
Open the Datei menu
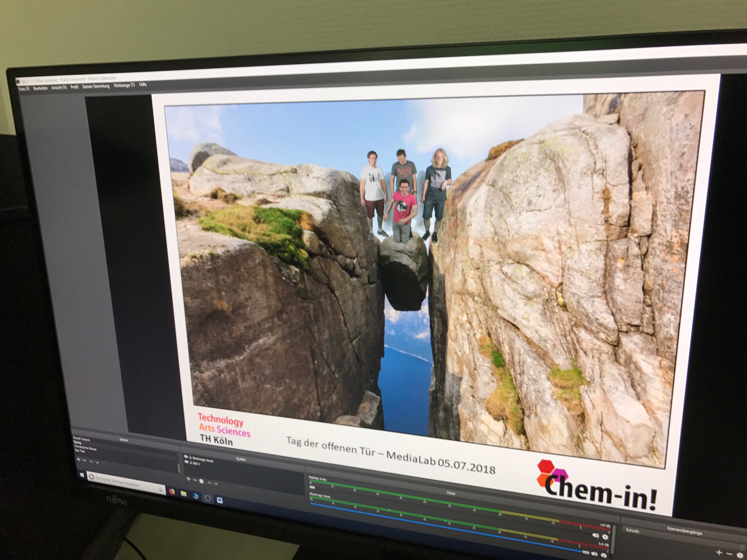23,89
